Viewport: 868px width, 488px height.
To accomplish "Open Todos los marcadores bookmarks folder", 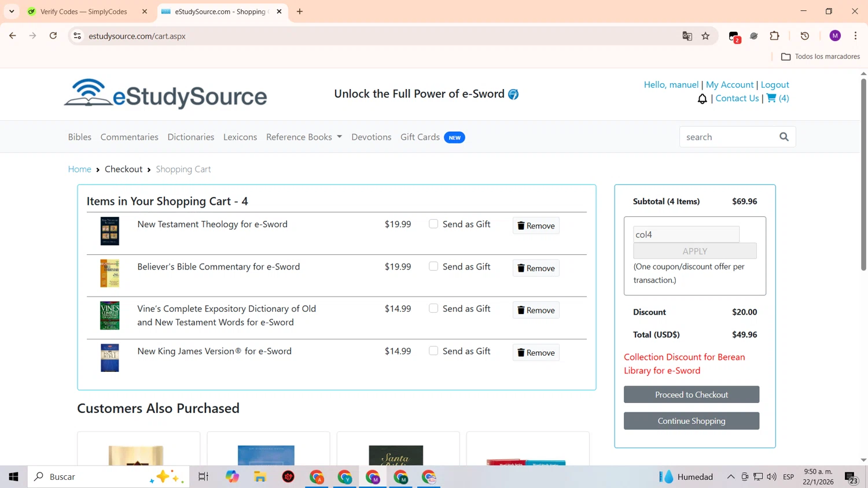I will coord(821,57).
